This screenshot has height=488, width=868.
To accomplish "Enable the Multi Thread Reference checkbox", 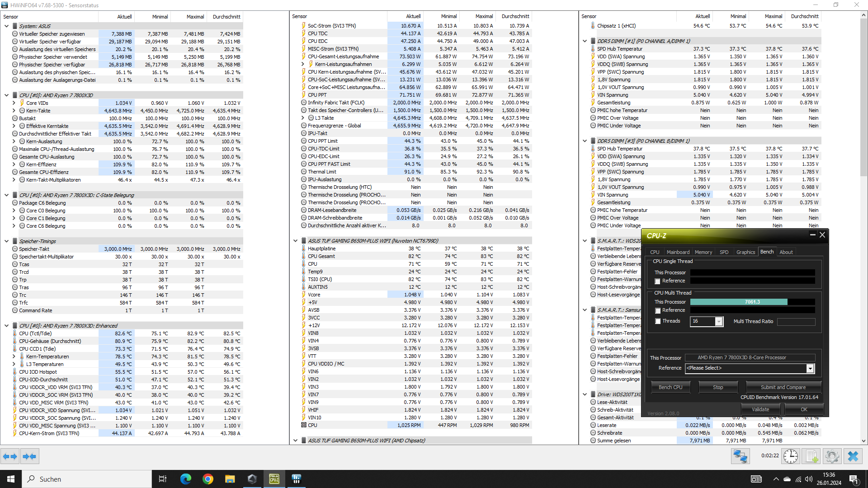I will [x=657, y=311].
